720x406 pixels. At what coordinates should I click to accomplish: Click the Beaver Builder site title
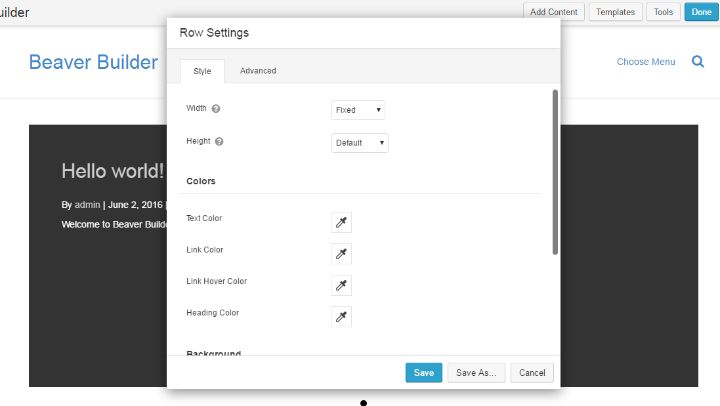(x=93, y=62)
